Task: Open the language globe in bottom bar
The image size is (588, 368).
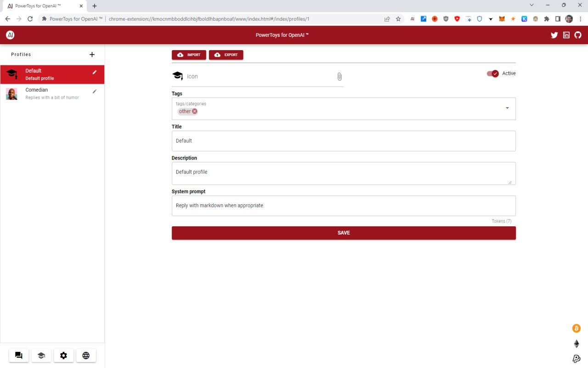Action: click(86, 355)
